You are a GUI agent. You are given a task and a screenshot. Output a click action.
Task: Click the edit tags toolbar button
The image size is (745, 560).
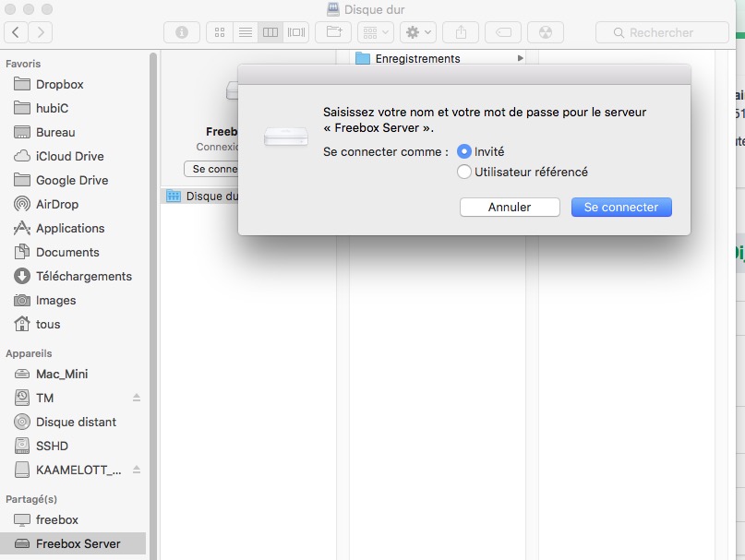click(x=503, y=32)
